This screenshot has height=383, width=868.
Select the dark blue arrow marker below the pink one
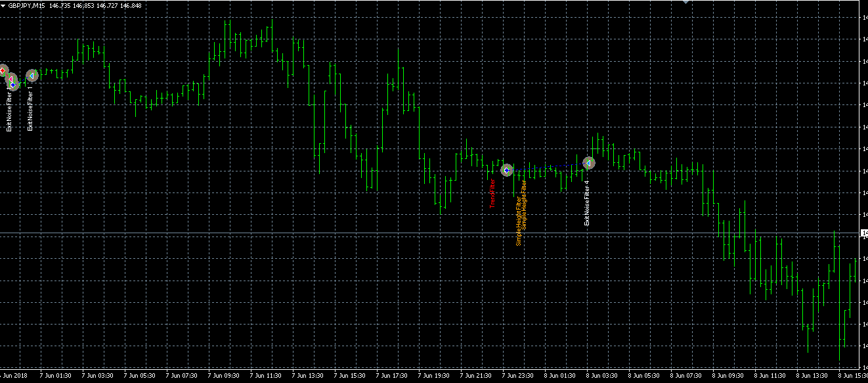[13, 85]
